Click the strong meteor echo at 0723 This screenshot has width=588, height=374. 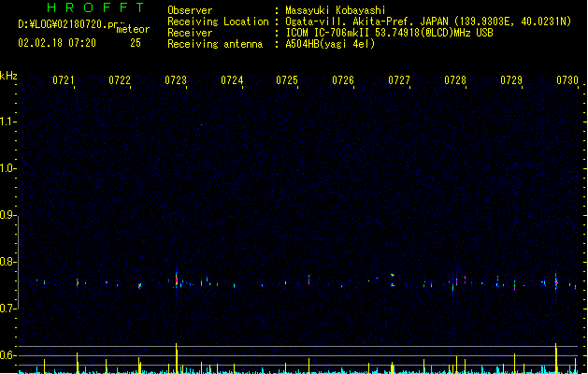(x=177, y=281)
